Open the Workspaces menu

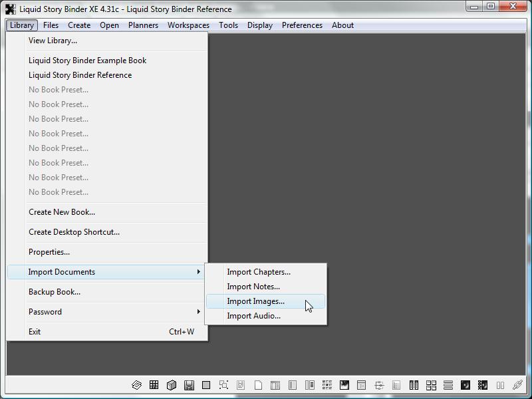point(188,25)
